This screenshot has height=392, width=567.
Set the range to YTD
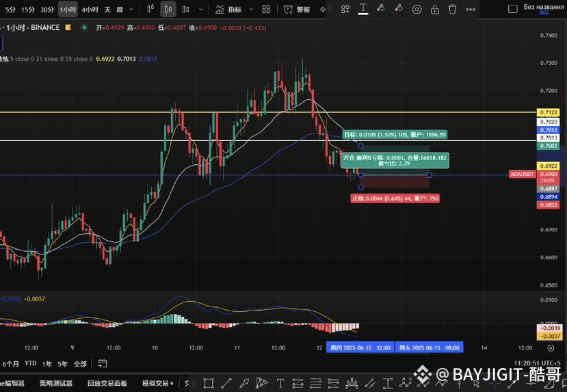coord(31,363)
